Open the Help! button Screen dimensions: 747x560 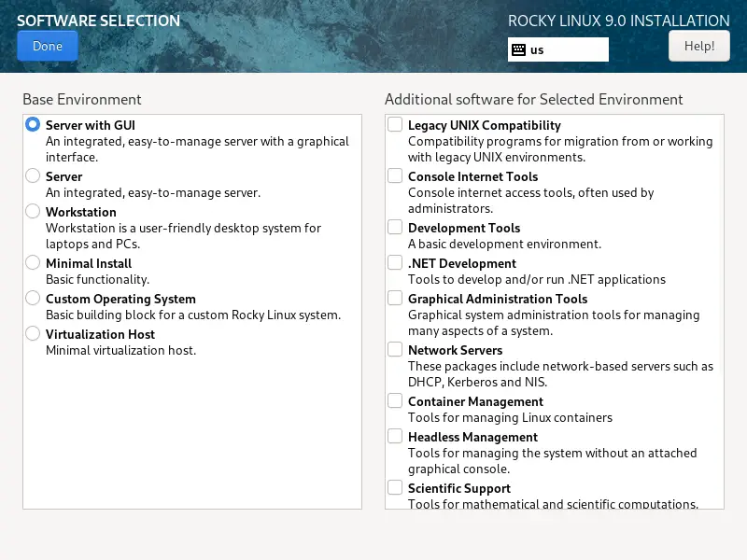coord(698,46)
